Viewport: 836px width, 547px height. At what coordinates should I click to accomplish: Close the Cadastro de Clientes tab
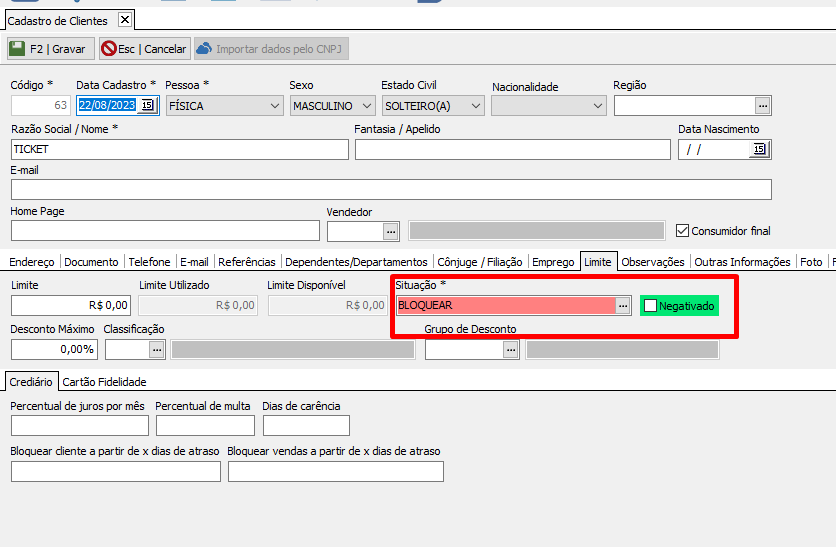pos(124,19)
